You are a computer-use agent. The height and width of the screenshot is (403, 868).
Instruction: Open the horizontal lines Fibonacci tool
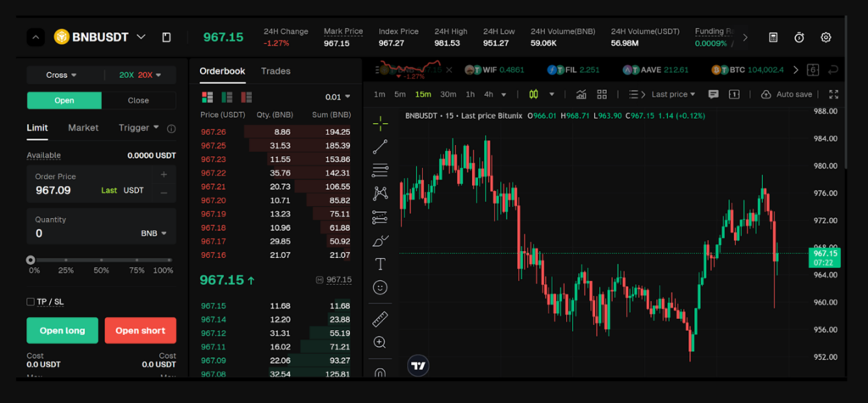click(x=381, y=171)
